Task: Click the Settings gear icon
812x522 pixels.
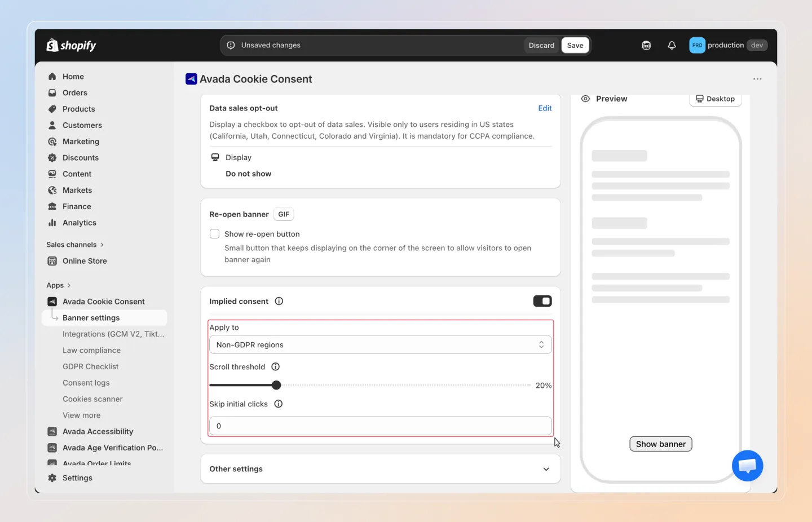Action: (x=52, y=478)
